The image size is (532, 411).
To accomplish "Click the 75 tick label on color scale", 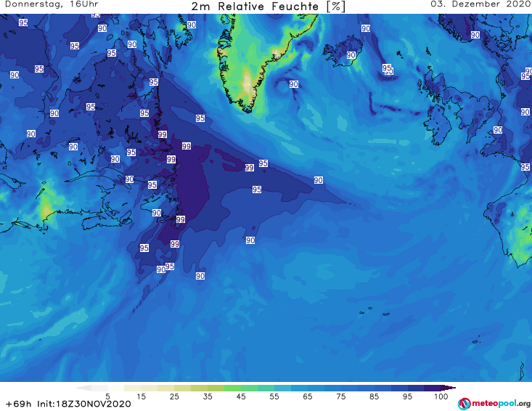I will click(340, 396).
